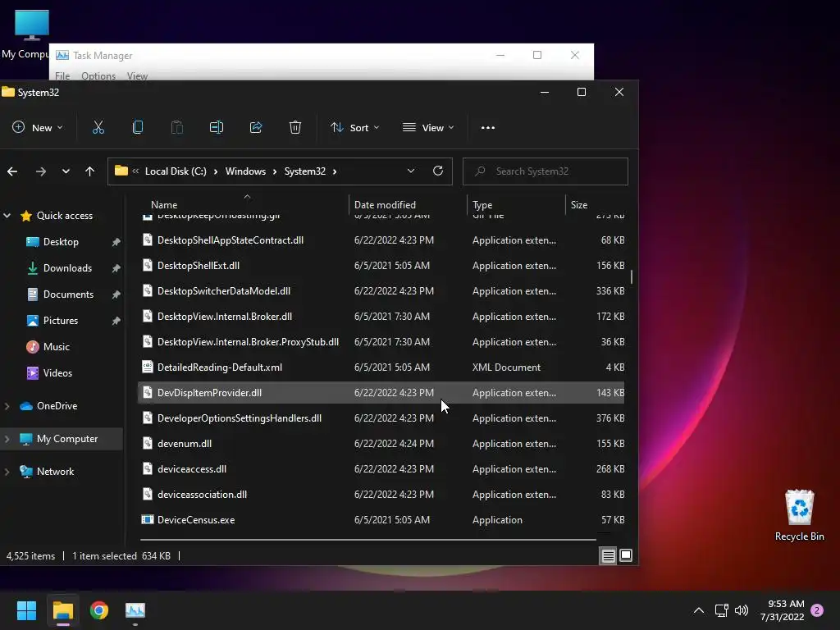Click Windows in the address breadcrumb
The height and width of the screenshot is (630, 840).
pyautogui.click(x=245, y=171)
